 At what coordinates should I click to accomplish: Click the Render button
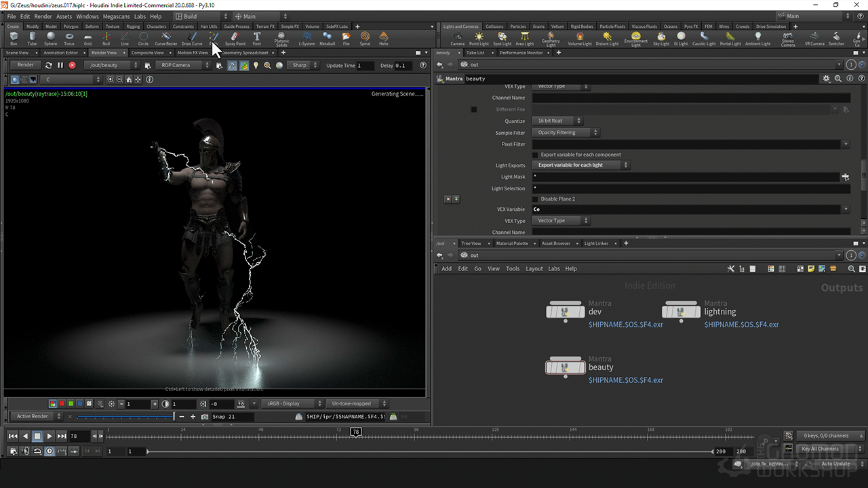26,65
